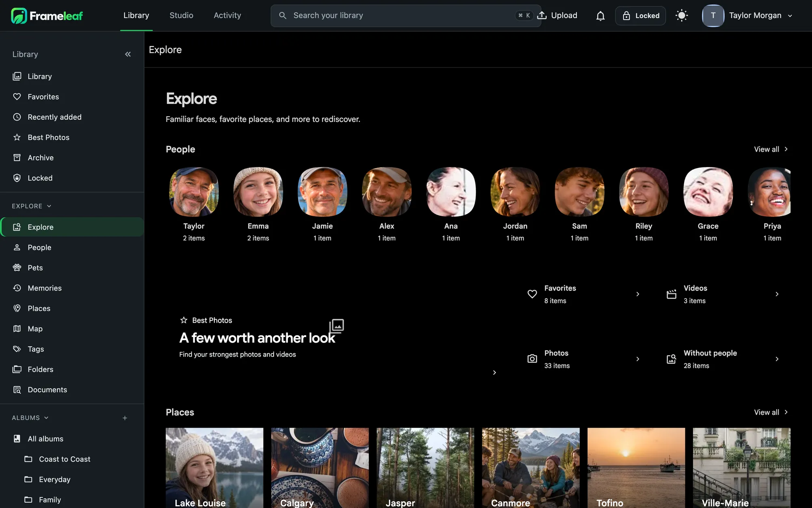Switch to the Studio tab
This screenshot has width=812, height=508.
tap(181, 15)
